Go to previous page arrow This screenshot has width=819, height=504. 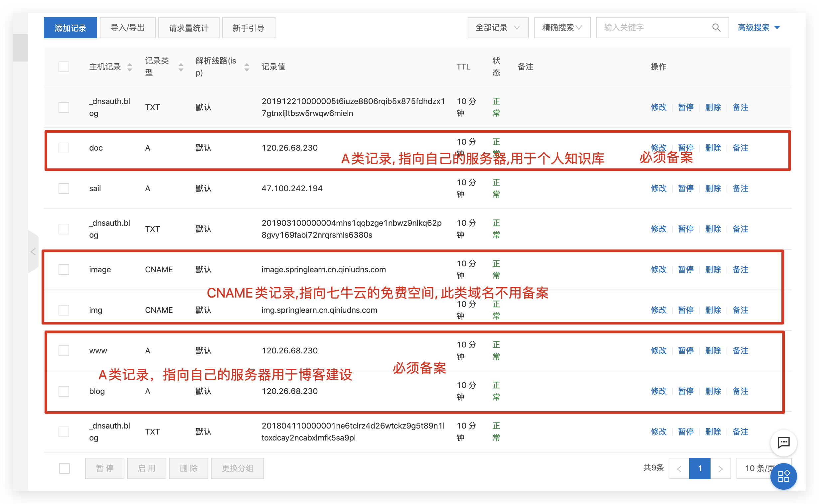click(x=679, y=468)
